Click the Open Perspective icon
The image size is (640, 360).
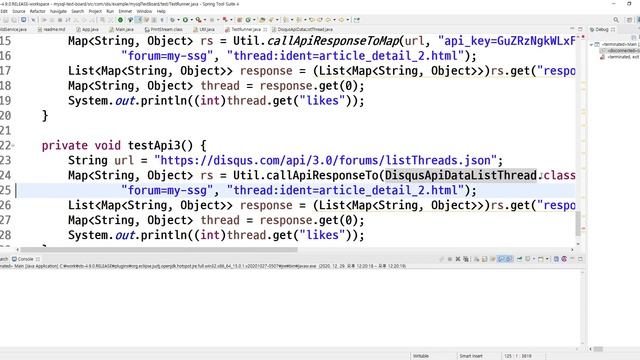(629, 20)
